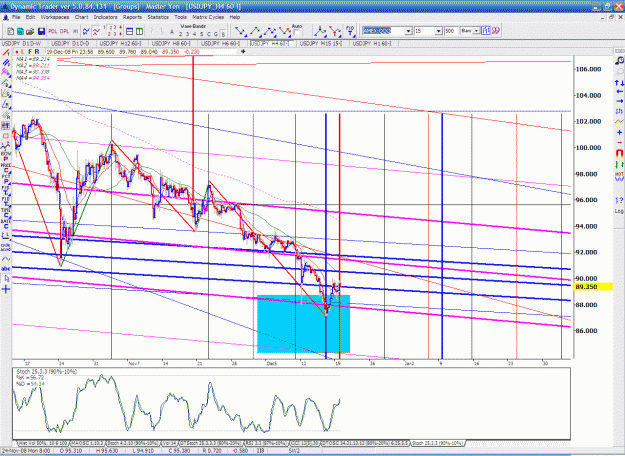
Task: Click the HI toolbar button
Action: (x=75, y=31)
